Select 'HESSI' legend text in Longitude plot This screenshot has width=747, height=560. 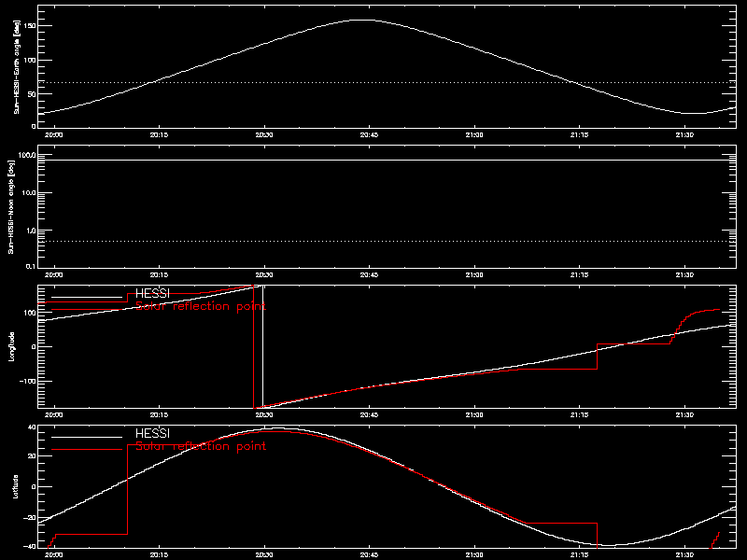(152, 293)
